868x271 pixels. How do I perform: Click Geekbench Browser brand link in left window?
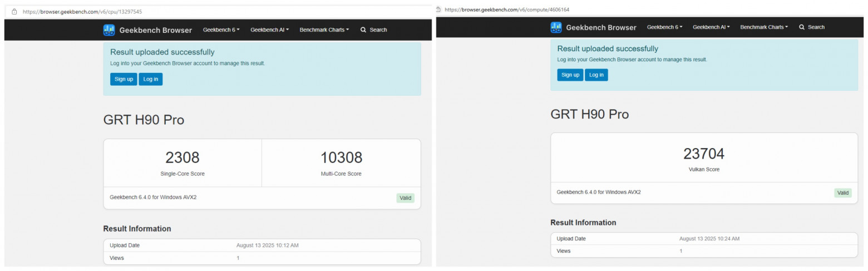coord(156,30)
